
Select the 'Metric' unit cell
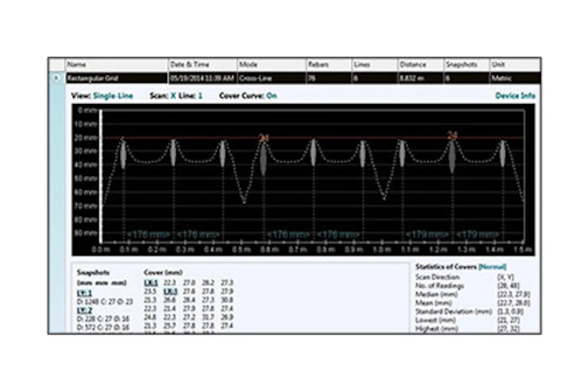click(515, 78)
